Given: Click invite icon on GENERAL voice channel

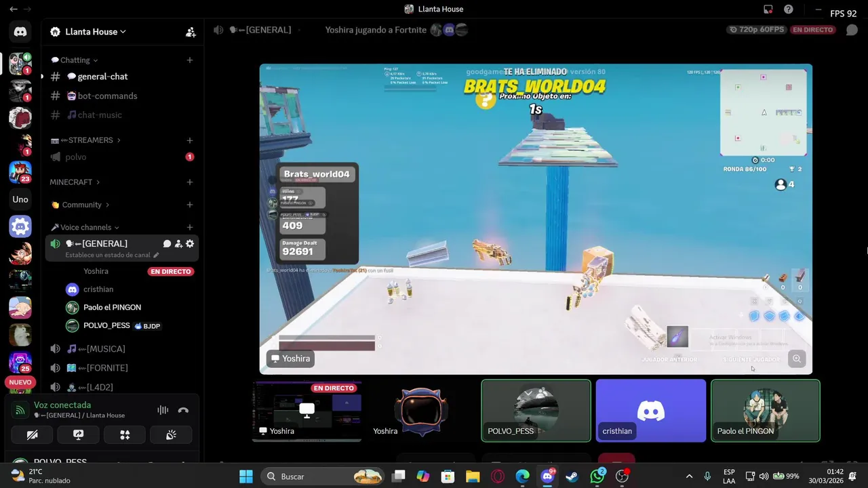Looking at the screenshot, I should 178,243.
